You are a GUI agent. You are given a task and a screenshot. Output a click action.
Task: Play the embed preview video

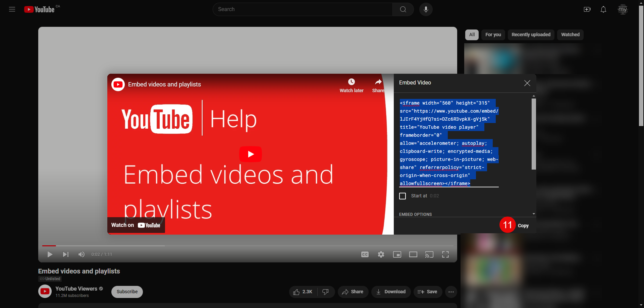tap(251, 154)
